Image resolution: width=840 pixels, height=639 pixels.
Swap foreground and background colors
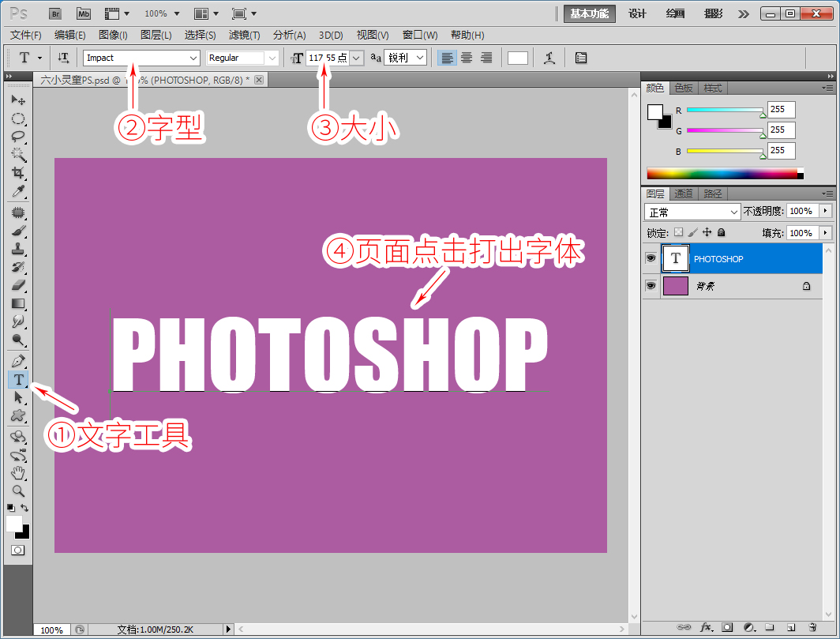[24, 508]
